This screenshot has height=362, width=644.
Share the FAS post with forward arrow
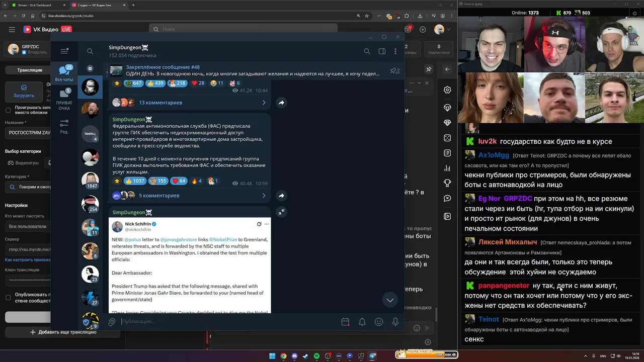pyautogui.click(x=281, y=196)
